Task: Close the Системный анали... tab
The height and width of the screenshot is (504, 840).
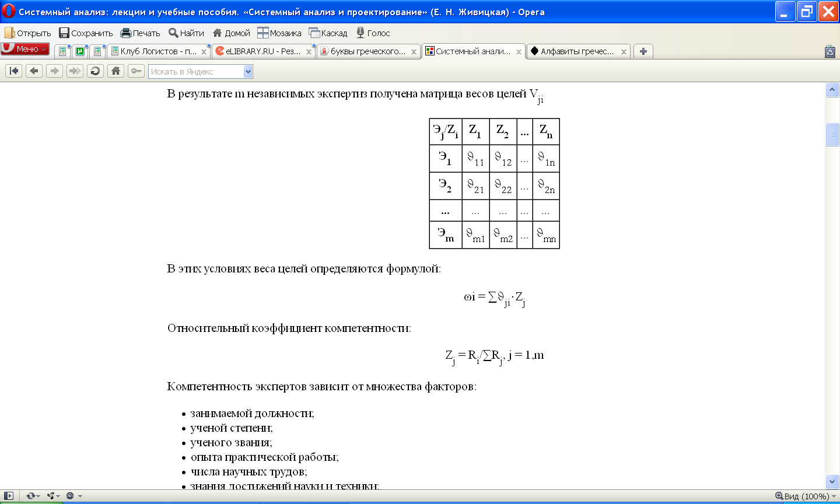Action: pyautogui.click(x=519, y=52)
